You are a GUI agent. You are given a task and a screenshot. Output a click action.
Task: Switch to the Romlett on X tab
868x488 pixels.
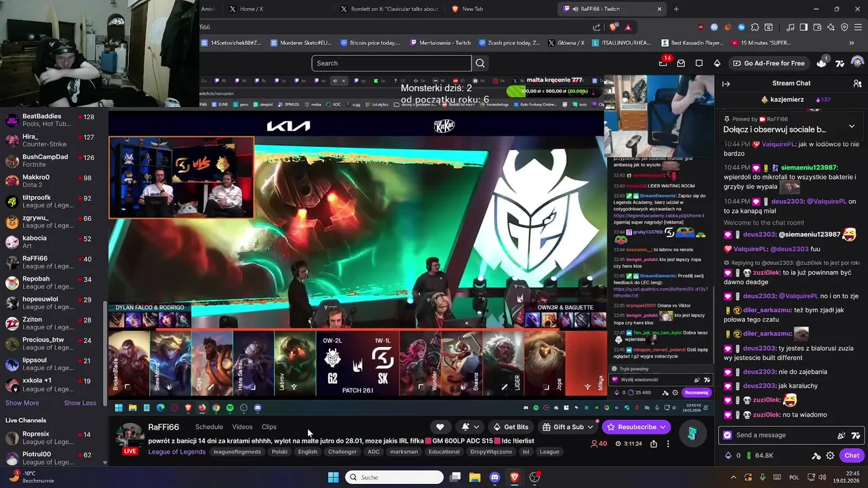[x=389, y=9]
